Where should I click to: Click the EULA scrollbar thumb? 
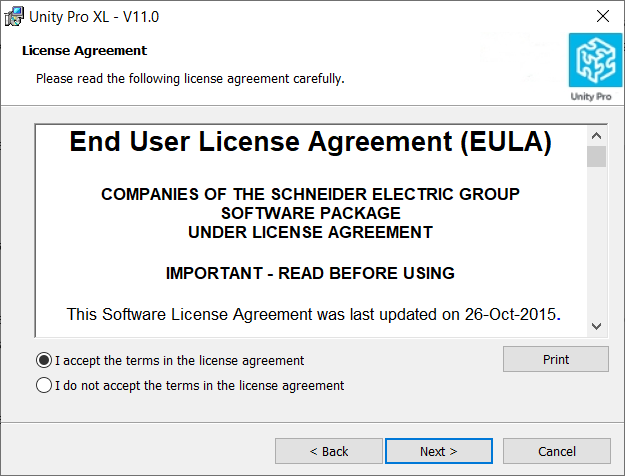tap(596, 157)
